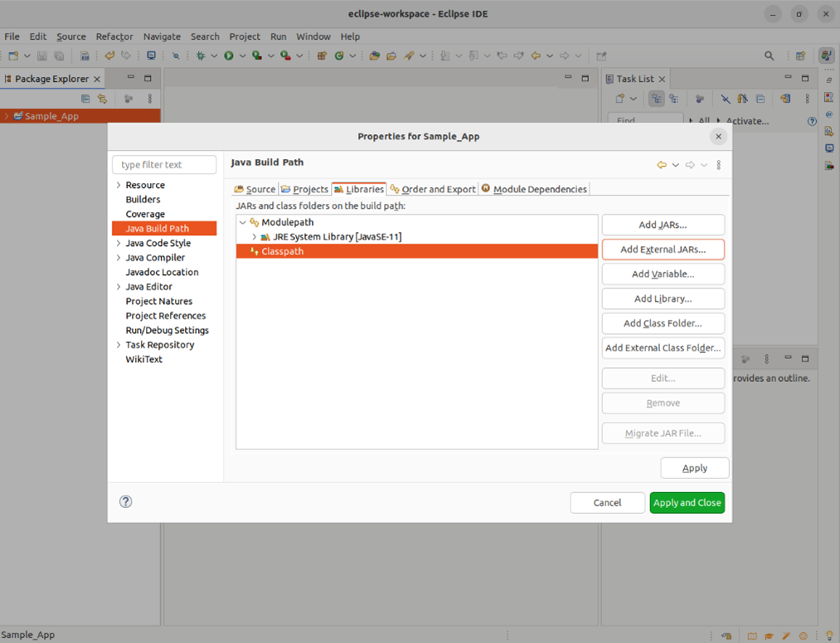Collapse the Modulepath node
Image resolution: width=840 pixels, height=643 pixels.
coord(242,222)
